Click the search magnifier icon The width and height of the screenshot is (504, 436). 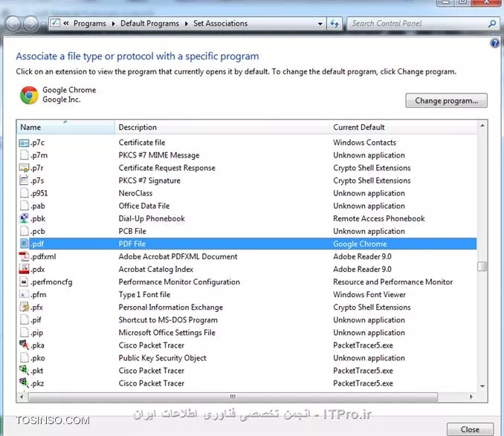coord(492,24)
